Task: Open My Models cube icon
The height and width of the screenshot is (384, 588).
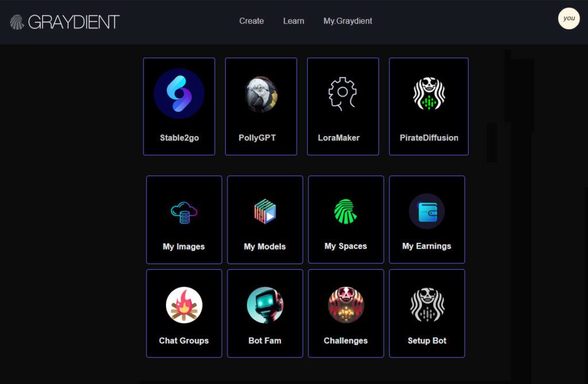Action: (265, 211)
